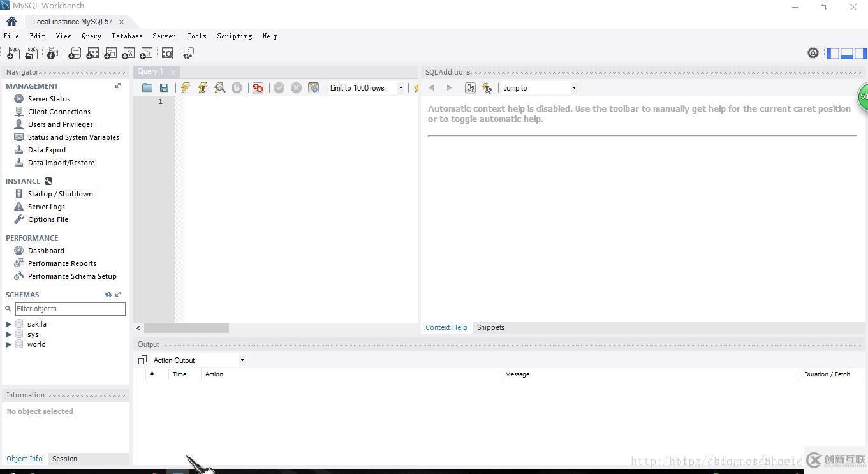Toggle the left sidebar panel visibility
This screenshot has height=474, width=868.
833,54
